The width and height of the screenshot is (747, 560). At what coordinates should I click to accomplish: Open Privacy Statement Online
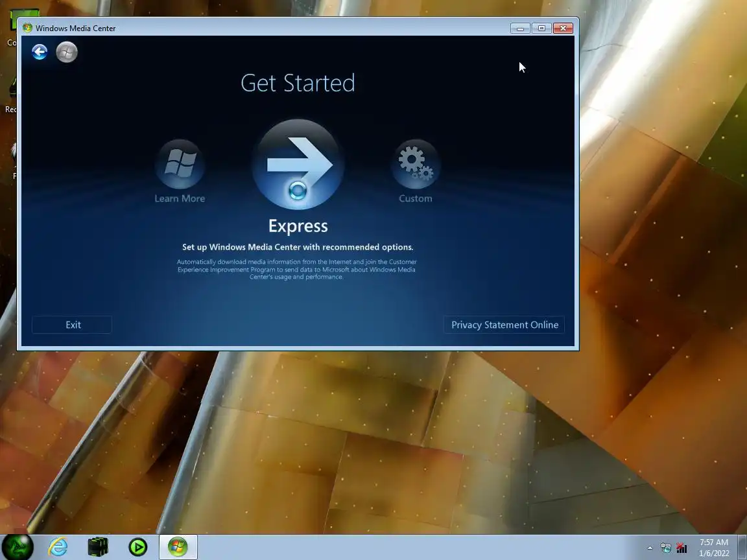point(504,325)
